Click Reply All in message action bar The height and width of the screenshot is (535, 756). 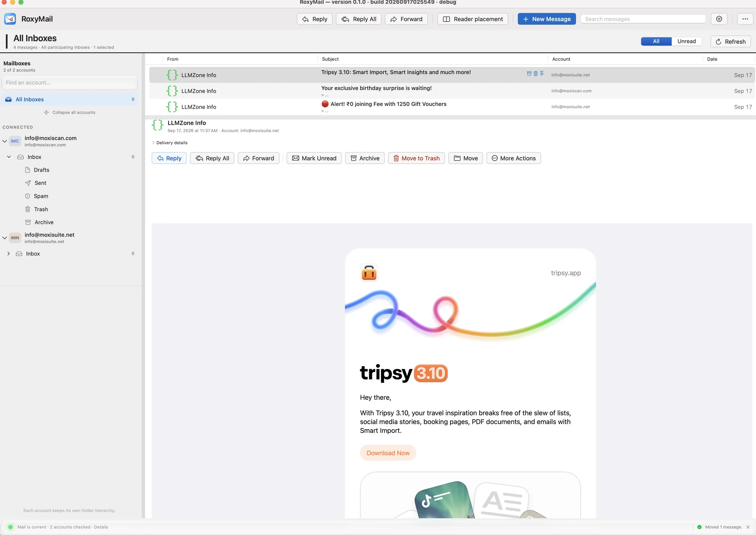(x=212, y=158)
